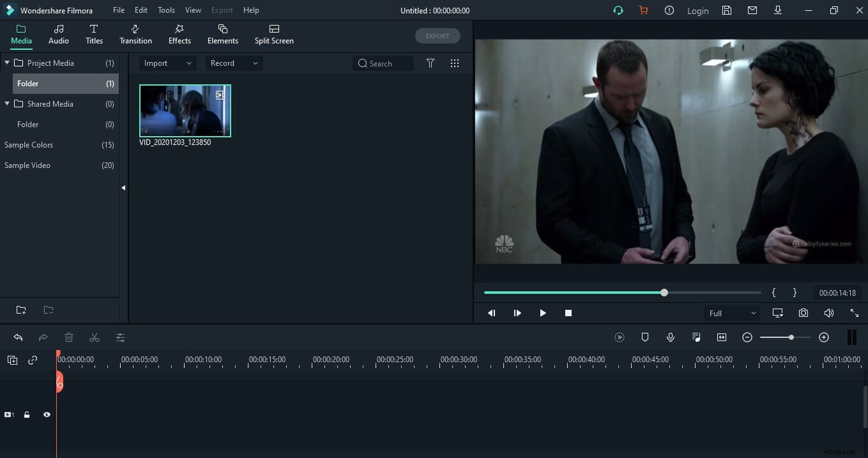Screen dimensions: 868x458
Task: Take a snapshot with the camera icon
Action: (x=803, y=312)
